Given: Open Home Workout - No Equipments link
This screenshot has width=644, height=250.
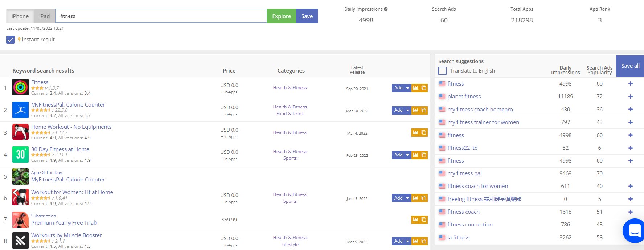Looking at the screenshot, I should point(71,127).
